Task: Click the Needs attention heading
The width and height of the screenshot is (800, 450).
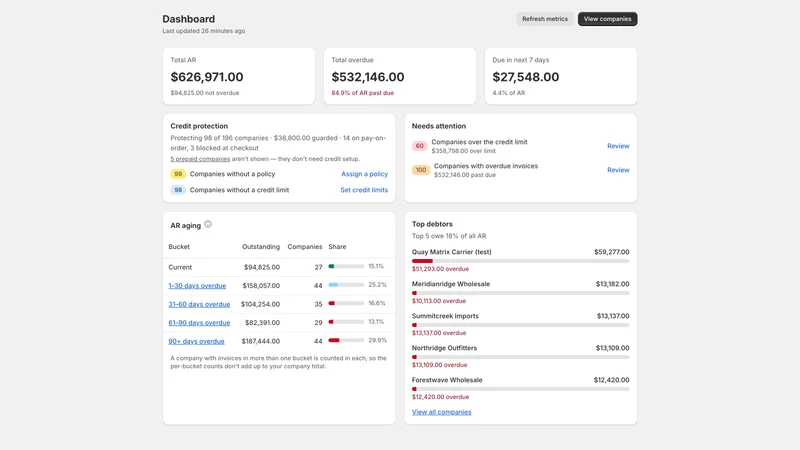Action: click(439, 126)
